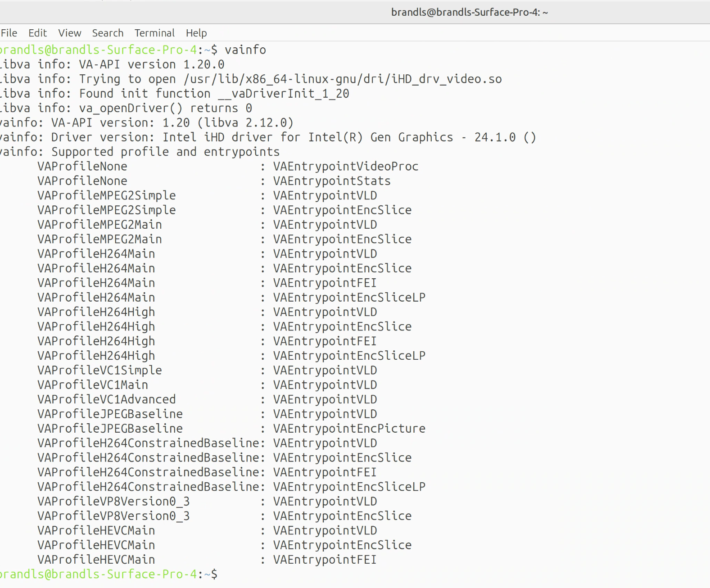This screenshot has height=588, width=710.
Task: Click the VAProfileVC1Main profile text
Action: coord(93,385)
